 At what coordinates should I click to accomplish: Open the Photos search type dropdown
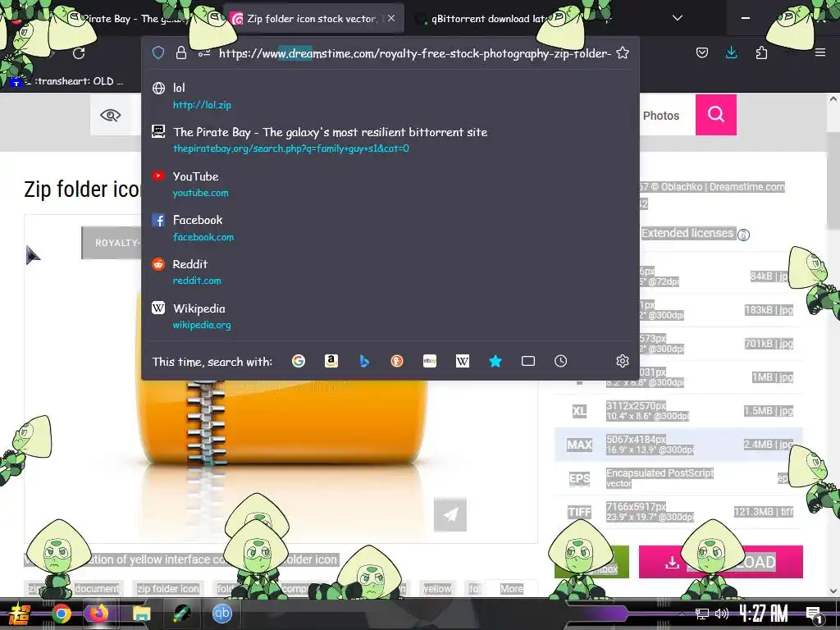coord(660,116)
